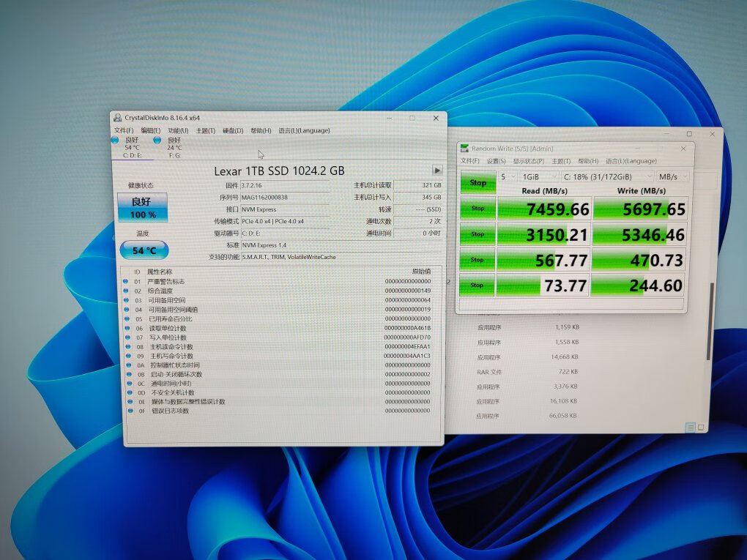
Task: Click the large top Stop button
Action: coord(477,183)
